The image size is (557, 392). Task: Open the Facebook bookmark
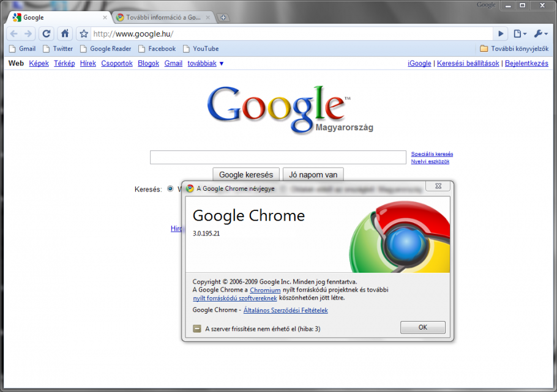(157, 49)
